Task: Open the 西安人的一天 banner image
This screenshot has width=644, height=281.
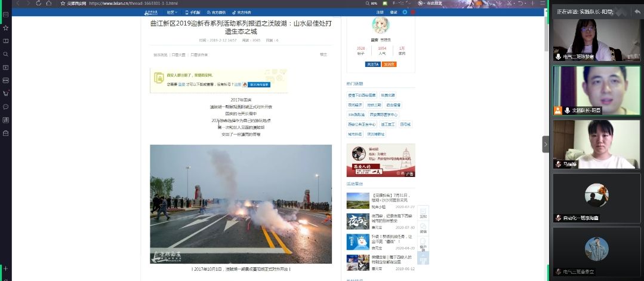Action: 381,160
